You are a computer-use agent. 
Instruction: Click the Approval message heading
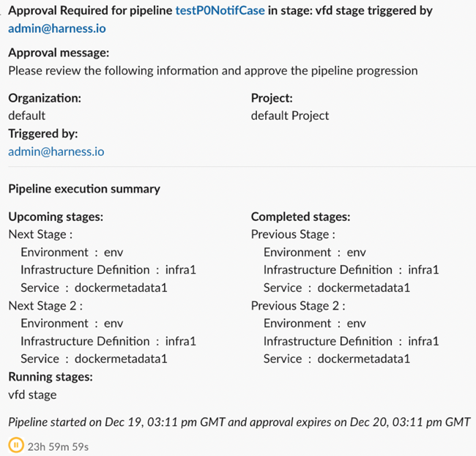click(59, 53)
